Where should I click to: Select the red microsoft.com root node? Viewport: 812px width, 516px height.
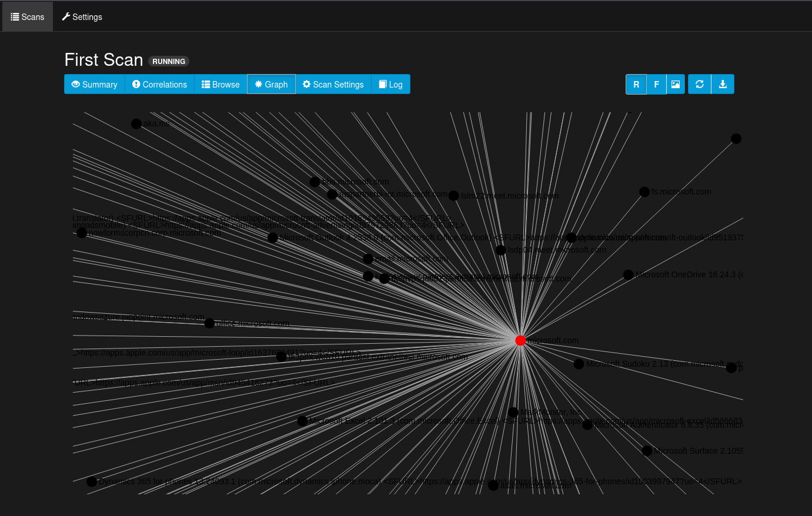(520, 340)
